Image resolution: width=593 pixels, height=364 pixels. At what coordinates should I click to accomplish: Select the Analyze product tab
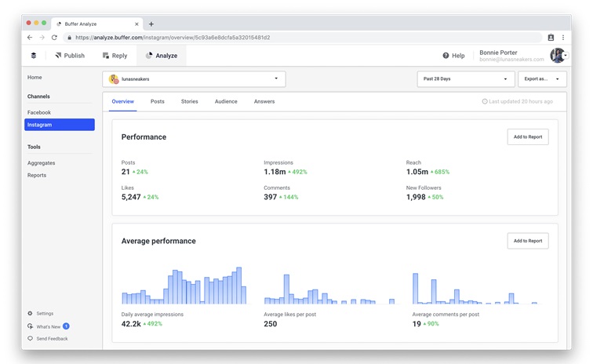[162, 55]
